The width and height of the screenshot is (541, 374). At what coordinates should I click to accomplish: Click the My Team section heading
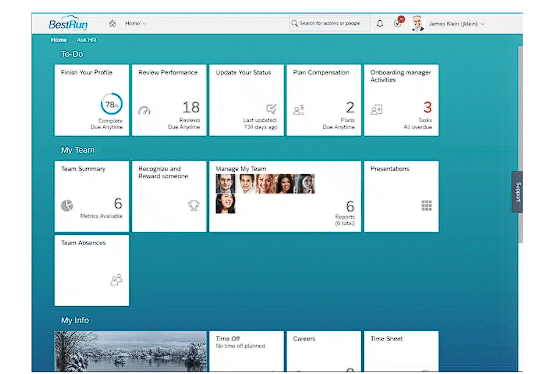click(x=78, y=150)
